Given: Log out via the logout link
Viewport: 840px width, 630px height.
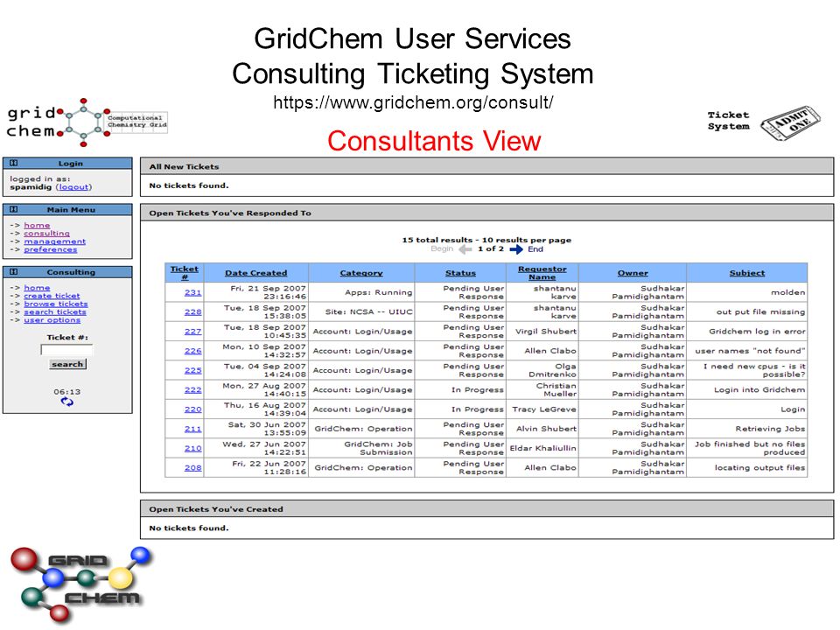Looking at the screenshot, I should (73, 187).
